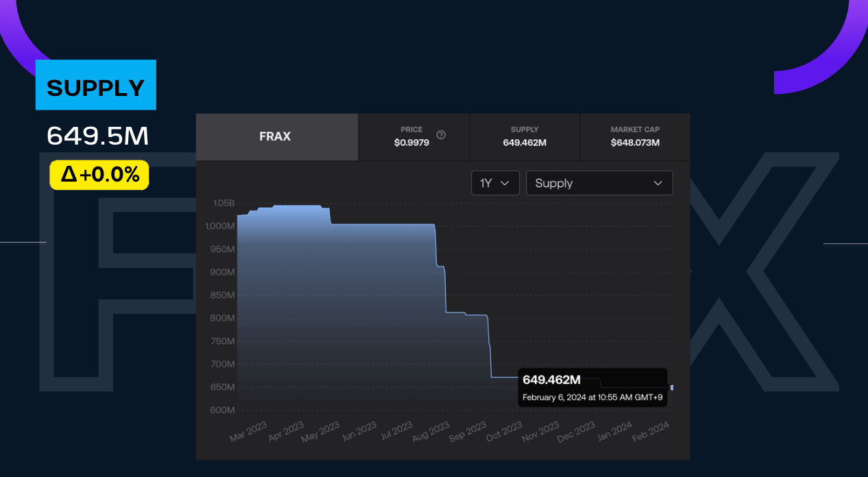Click the February 6 2024 data tooltip
This screenshot has width=868, height=477.
click(x=592, y=387)
